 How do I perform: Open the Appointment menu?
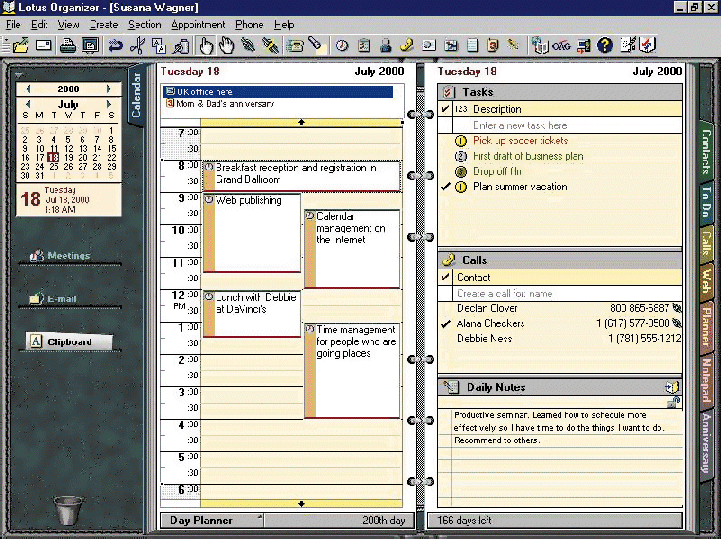(199, 24)
